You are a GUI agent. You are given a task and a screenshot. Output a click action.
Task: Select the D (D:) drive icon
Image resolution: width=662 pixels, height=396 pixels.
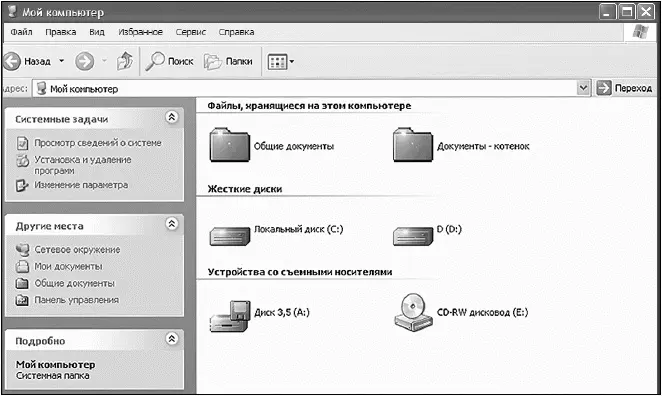pos(413,236)
